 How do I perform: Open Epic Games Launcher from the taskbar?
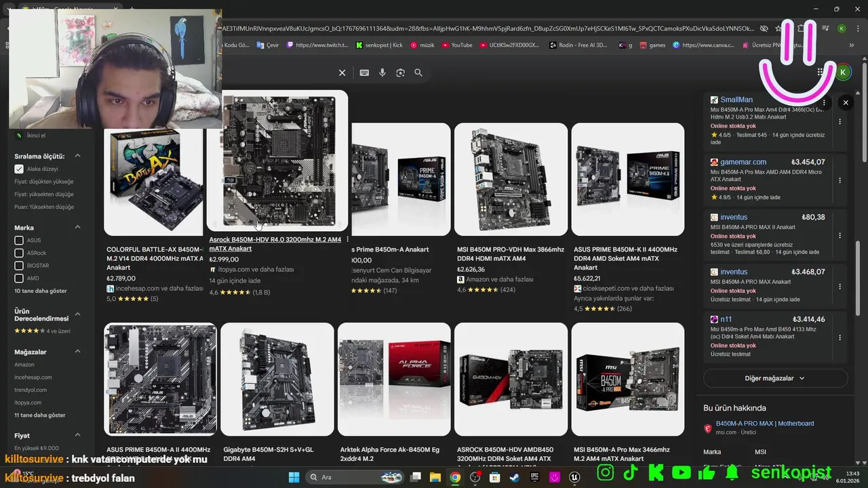point(534,477)
